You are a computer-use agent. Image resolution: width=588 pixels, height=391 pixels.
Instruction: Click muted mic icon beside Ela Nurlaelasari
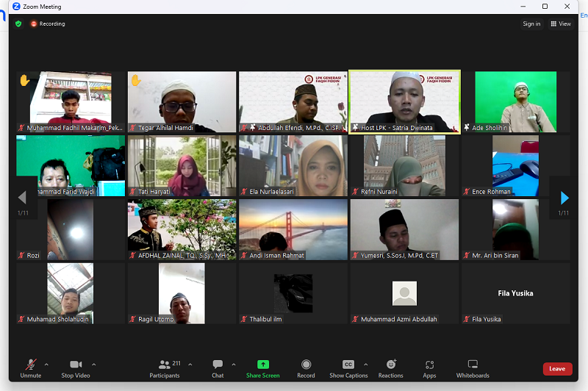(244, 192)
